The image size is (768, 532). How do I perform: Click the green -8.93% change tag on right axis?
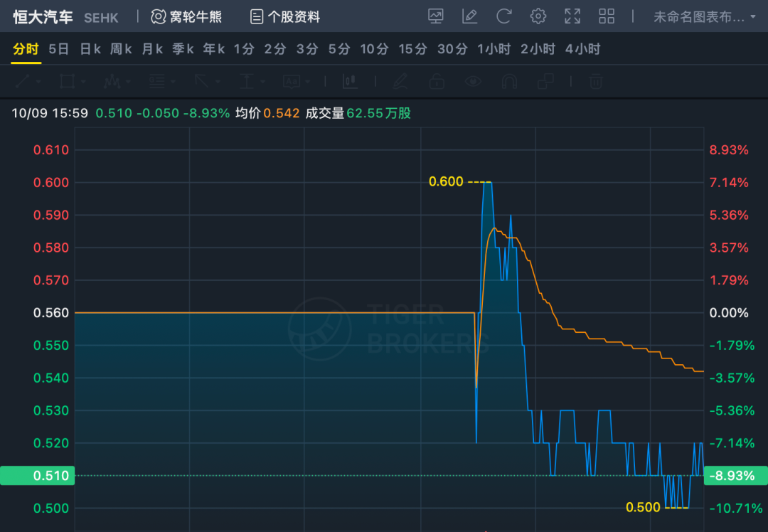pyautogui.click(x=736, y=476)
